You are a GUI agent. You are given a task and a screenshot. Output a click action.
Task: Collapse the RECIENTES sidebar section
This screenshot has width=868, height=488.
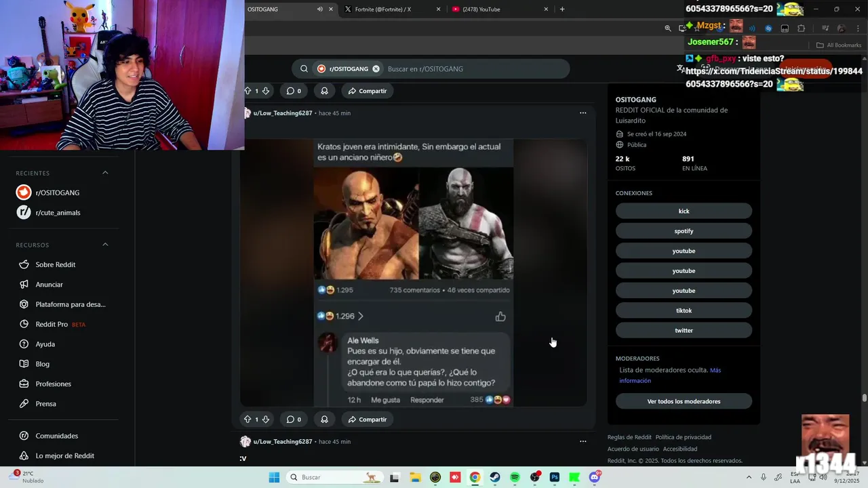[x=105, y=173]
